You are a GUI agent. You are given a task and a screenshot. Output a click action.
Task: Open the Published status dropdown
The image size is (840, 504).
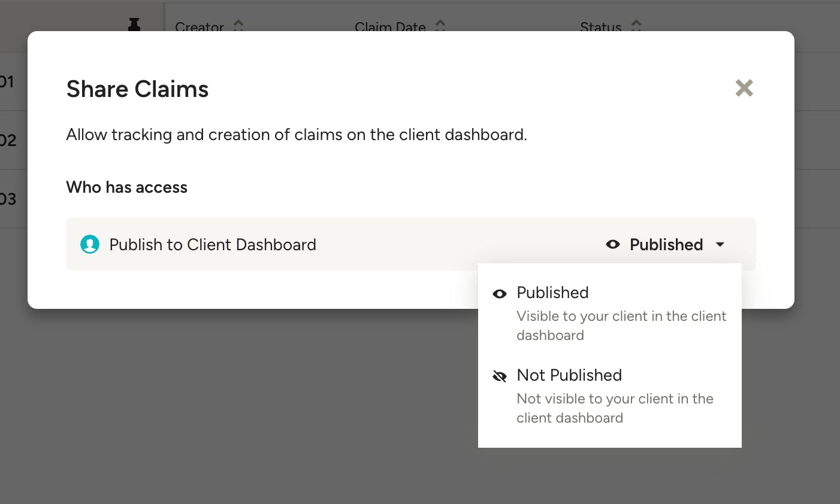666,244
